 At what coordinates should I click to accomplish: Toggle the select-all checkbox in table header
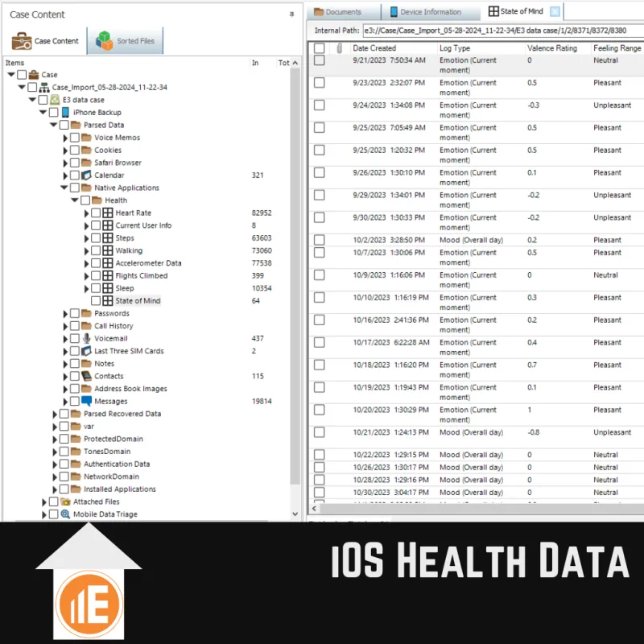tap(319, 48)
